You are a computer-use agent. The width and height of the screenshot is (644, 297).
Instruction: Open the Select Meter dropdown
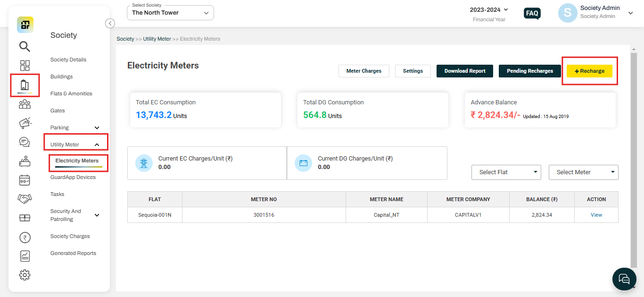(584, 172)
